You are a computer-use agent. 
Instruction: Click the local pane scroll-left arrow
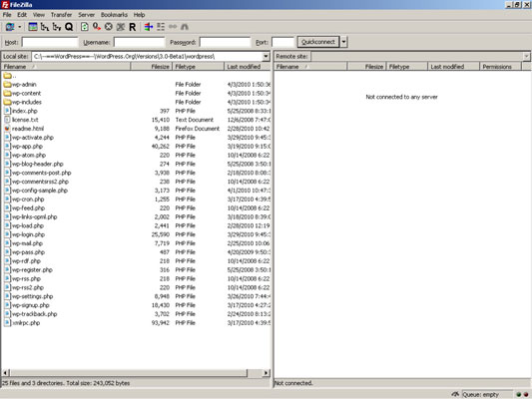(6, 373)
